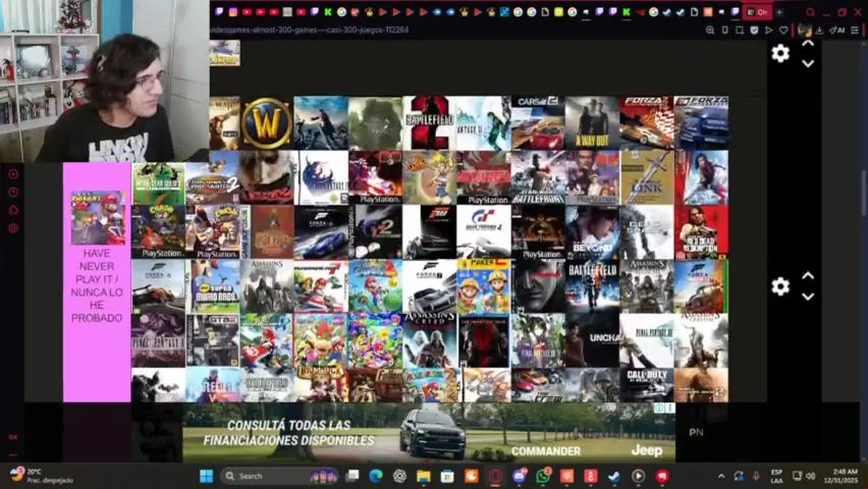The height and width of the screenshot is (489, 868).
Task: Select the Forza 7 game cover
Action: tap(429, 286)
